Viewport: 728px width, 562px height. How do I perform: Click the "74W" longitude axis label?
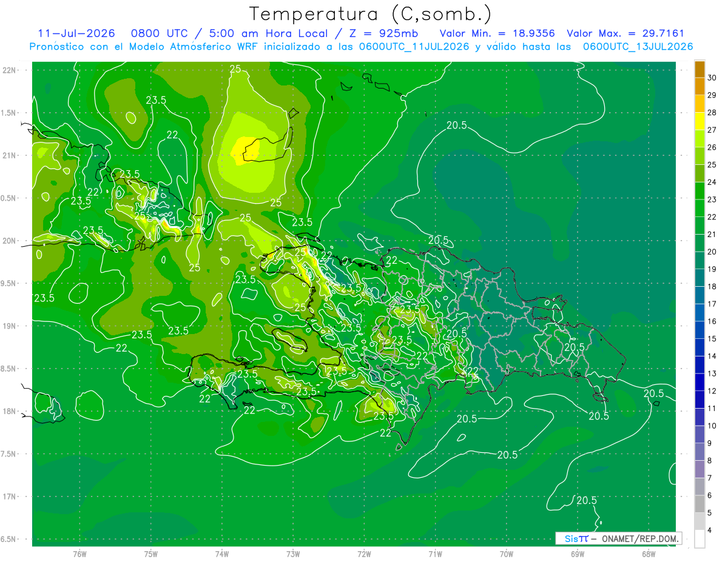pos(222,554)
